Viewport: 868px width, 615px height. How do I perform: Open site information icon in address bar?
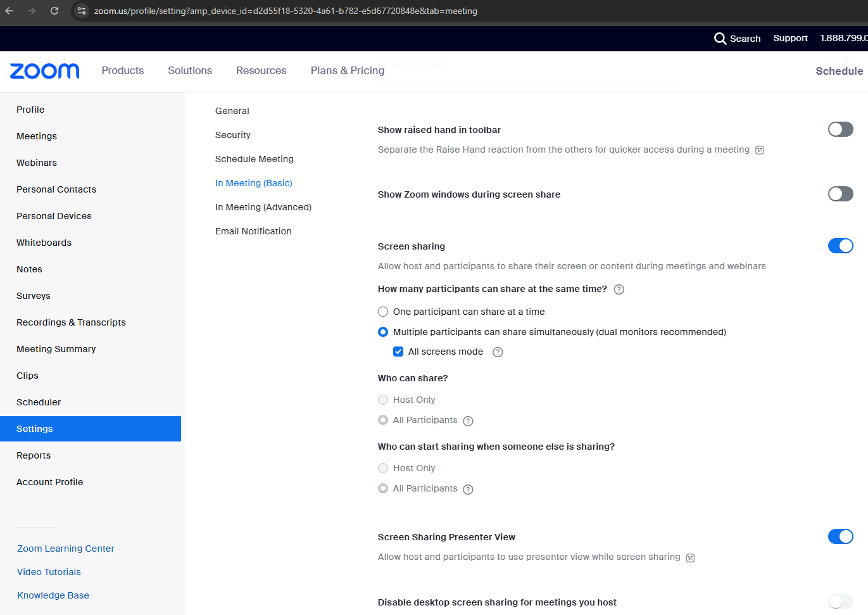point(82,11)
